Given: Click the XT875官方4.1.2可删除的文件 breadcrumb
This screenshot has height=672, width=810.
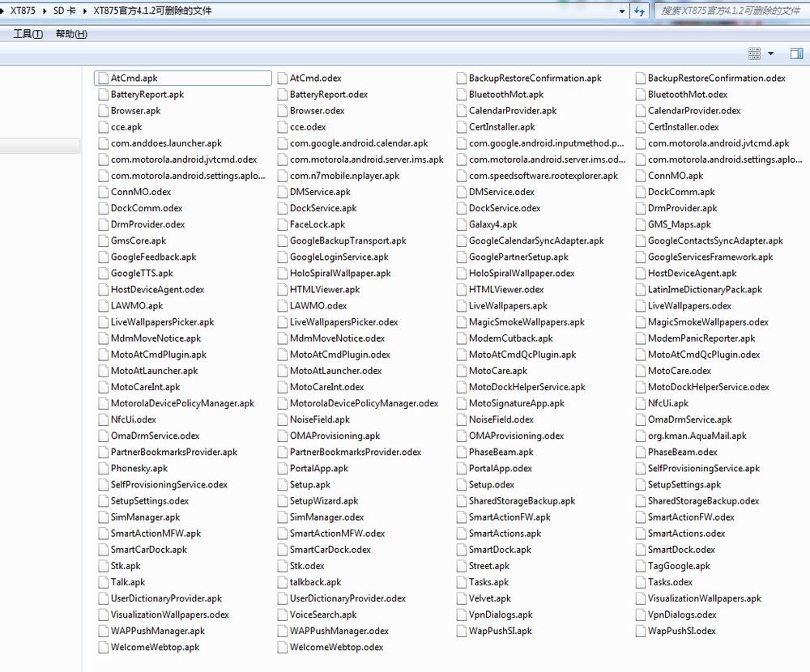Looking at the screenshot, I should point(152,11).
